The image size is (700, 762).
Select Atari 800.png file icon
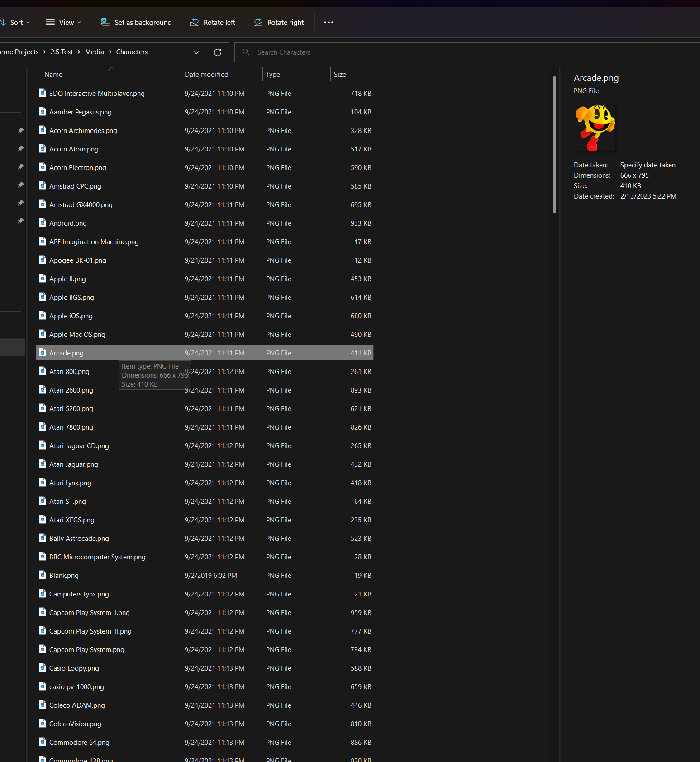[43, 371]
